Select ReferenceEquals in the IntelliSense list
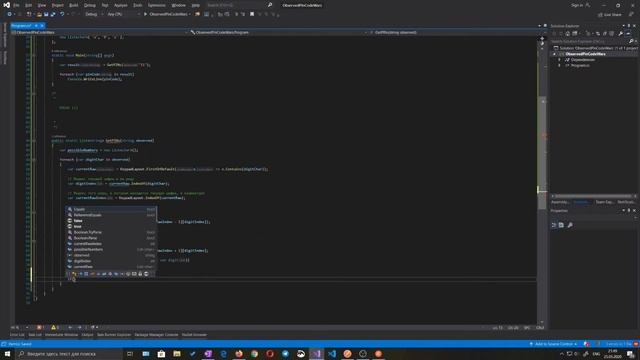 (x=111, y=215)
